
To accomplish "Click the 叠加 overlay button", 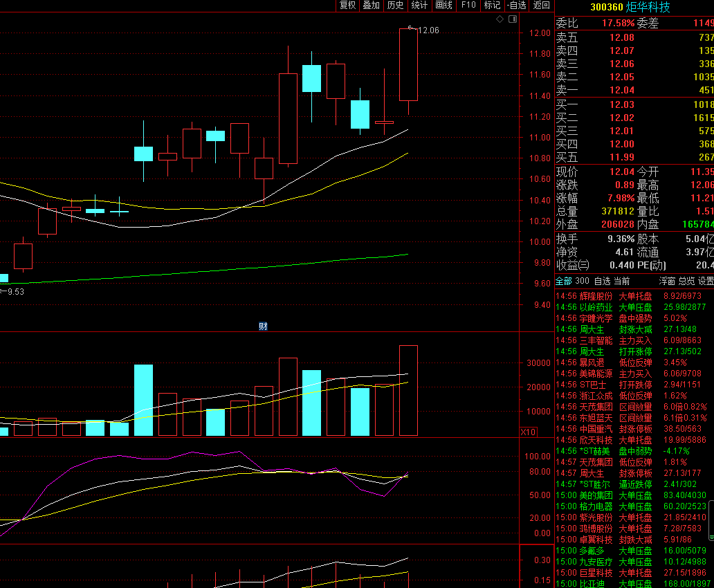I will pyautogui.click(x=371, y=5).
